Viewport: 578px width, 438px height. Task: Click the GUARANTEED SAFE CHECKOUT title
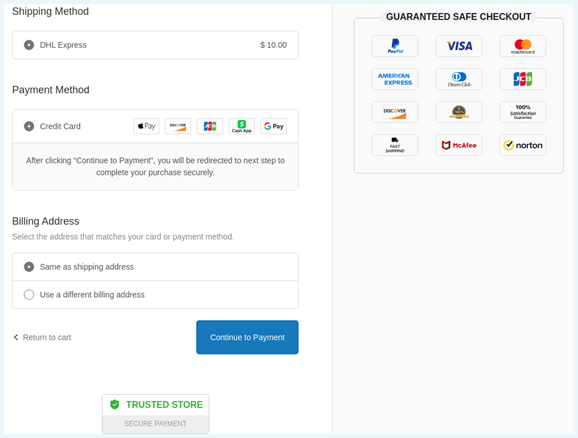[x=459, y=17]
